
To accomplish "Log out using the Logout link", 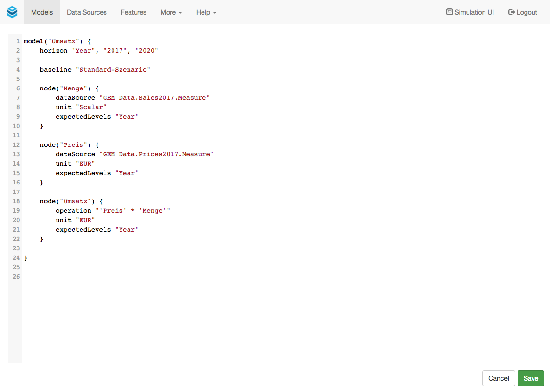I will [526, 12].
